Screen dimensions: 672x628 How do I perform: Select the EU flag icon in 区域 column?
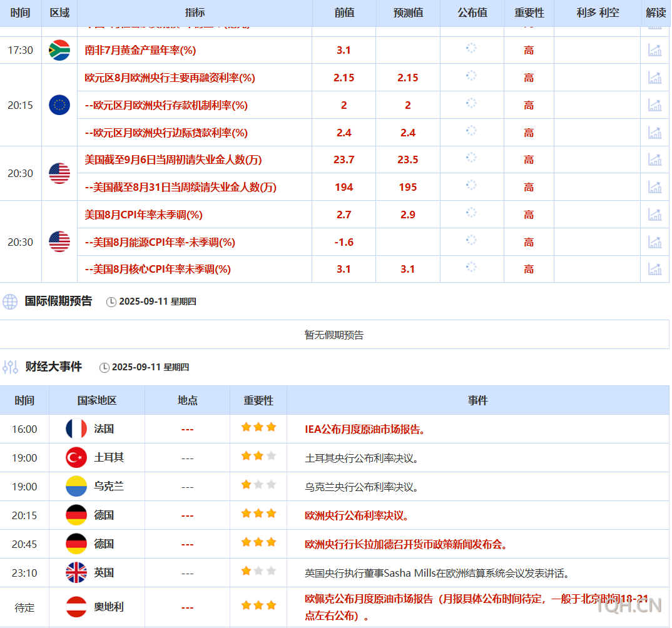point(59,105)
